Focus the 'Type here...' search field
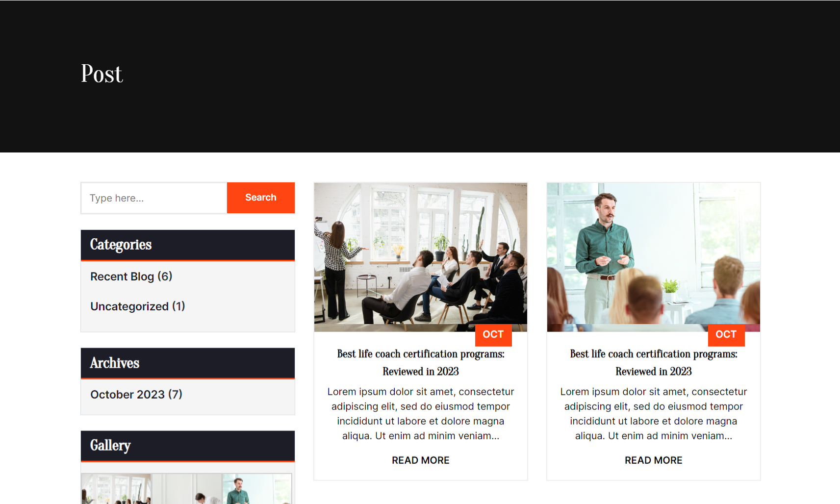 [x=154, y=198]
